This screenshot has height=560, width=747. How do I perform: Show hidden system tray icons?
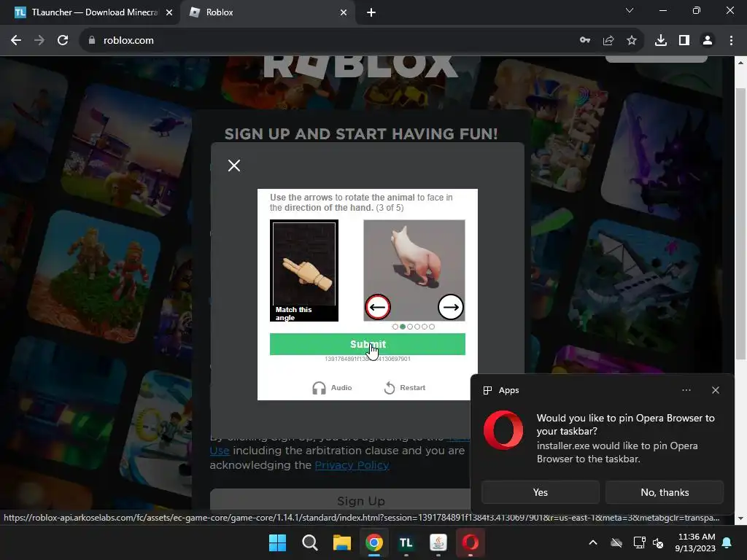point(593,542)
